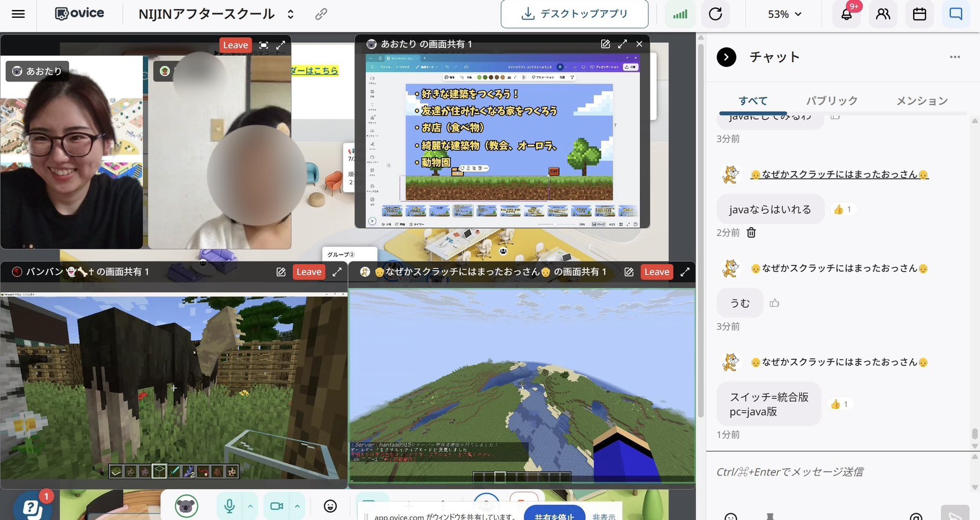Viewport: 980px width, 520px height.
Task: Toggle thumbs-up on "javaならはいれる" message
Action: [843, 209]
